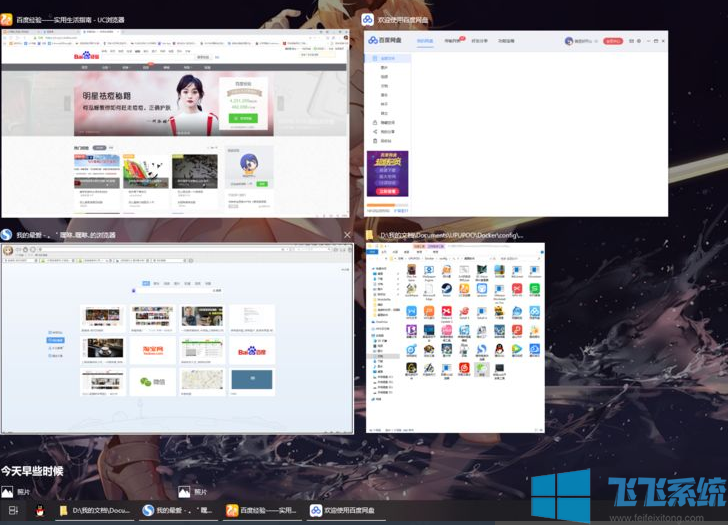The image size is (728, 525).
Task: Select 全部文件 in Baidu Netdisk sidebar
Action: coord(388,58)
